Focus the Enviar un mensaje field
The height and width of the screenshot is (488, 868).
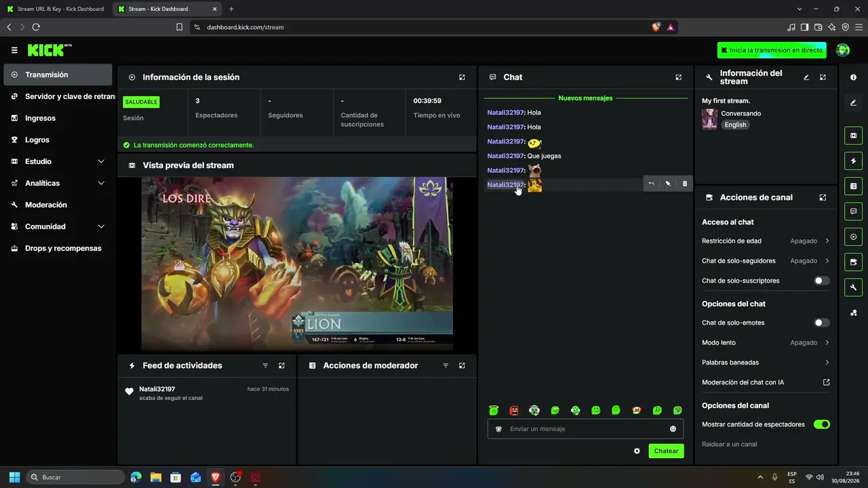pos(585,429)
